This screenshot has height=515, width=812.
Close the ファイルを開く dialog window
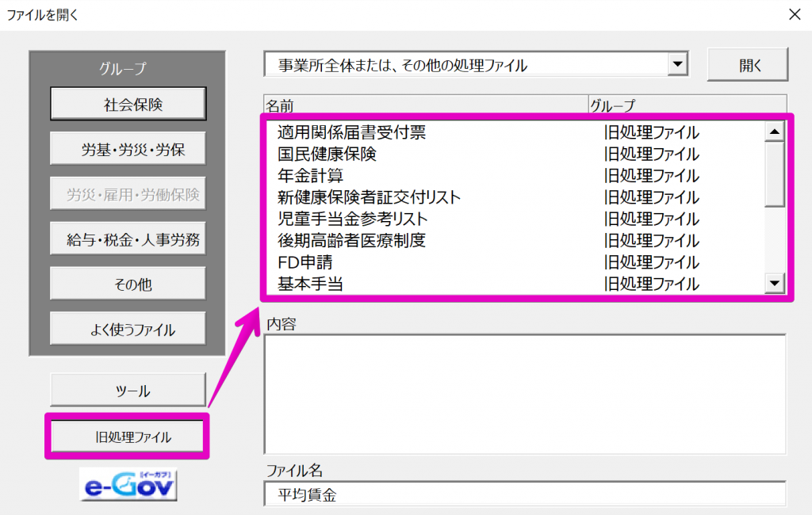tap(794, 14)
